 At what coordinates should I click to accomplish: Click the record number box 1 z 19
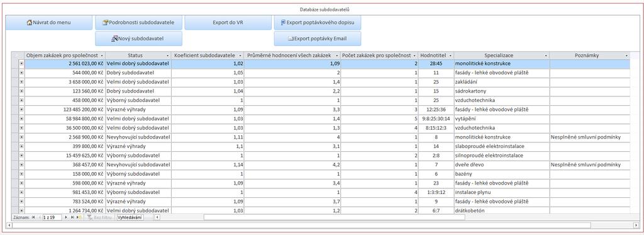tap(52, 217)
